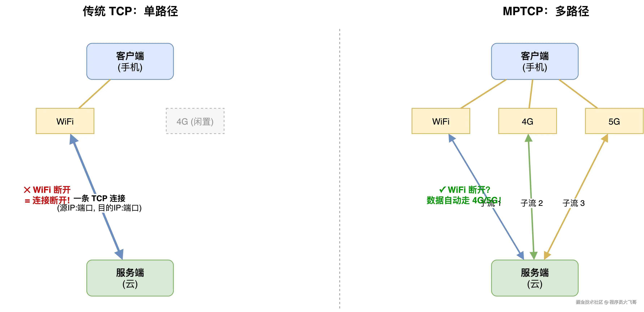Click the 传统 TCP: 单路径 title
Viewport: 644px width, 312px height.
pos(130,11)
